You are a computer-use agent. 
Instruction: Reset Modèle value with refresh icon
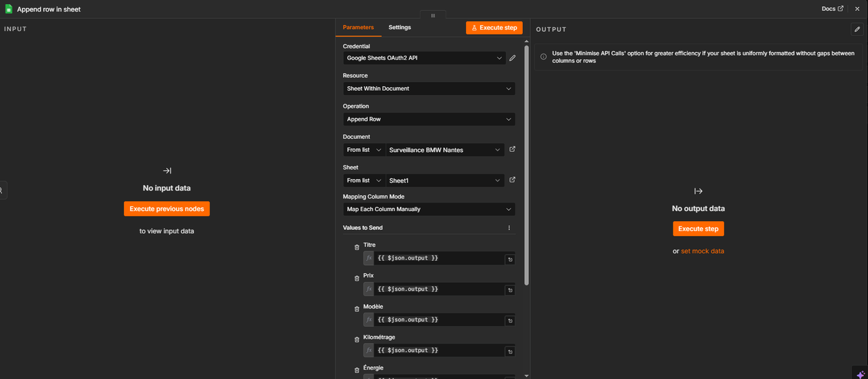click(x=510, y=321)
